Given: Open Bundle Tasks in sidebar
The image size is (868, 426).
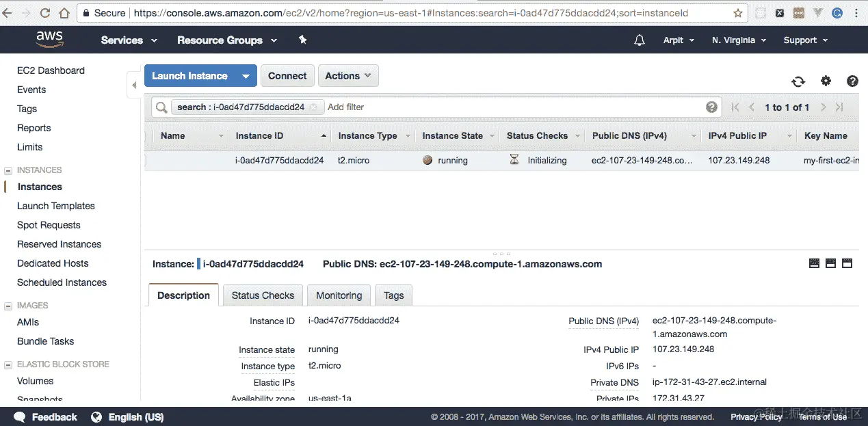Looking at the screenshot, I should [45, 341].
